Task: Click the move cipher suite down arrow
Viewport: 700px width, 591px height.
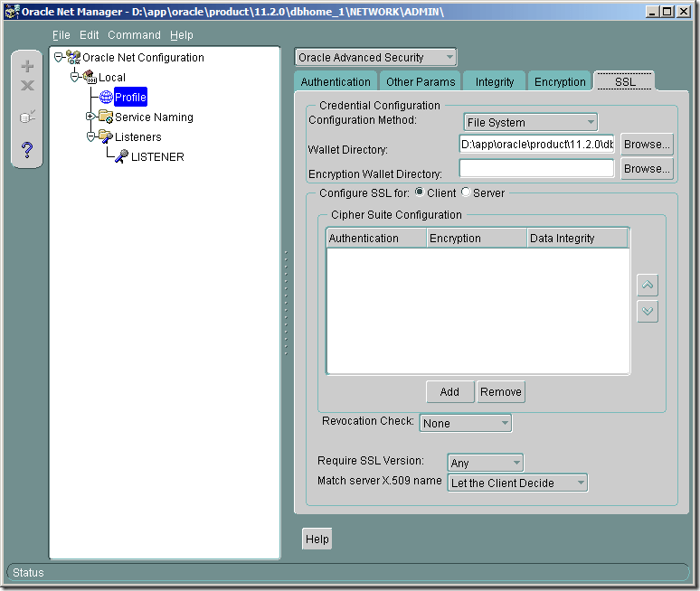Action: [648, 311]
